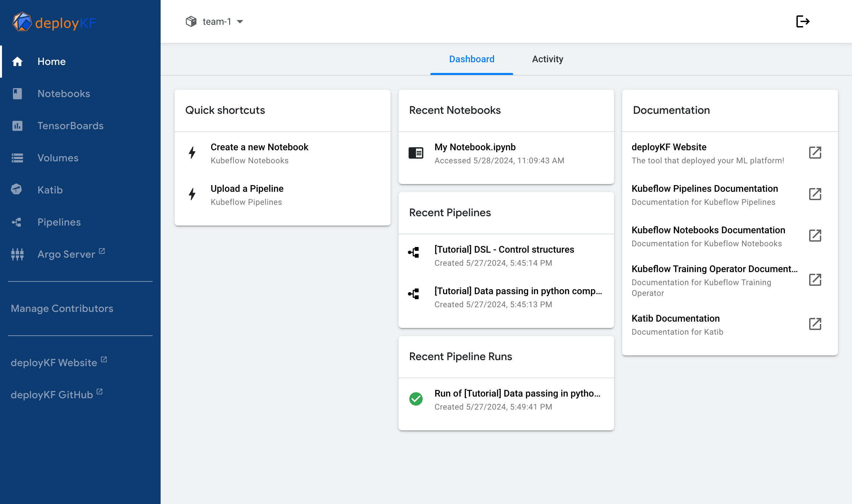Open TensorBoards from the sidebar
The height and width of the screenshot is (504, 852).
coord(80,125)
